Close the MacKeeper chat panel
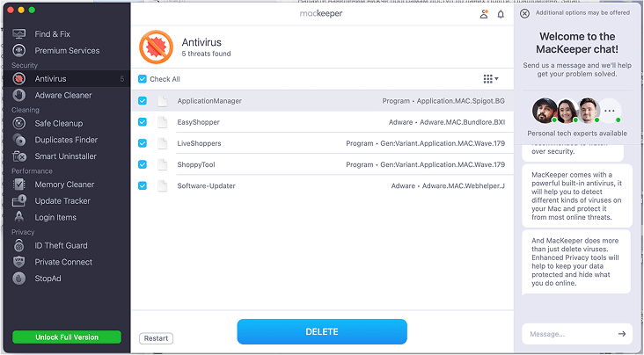The height and width of the screenshot is (355, 644). (524, 13)
